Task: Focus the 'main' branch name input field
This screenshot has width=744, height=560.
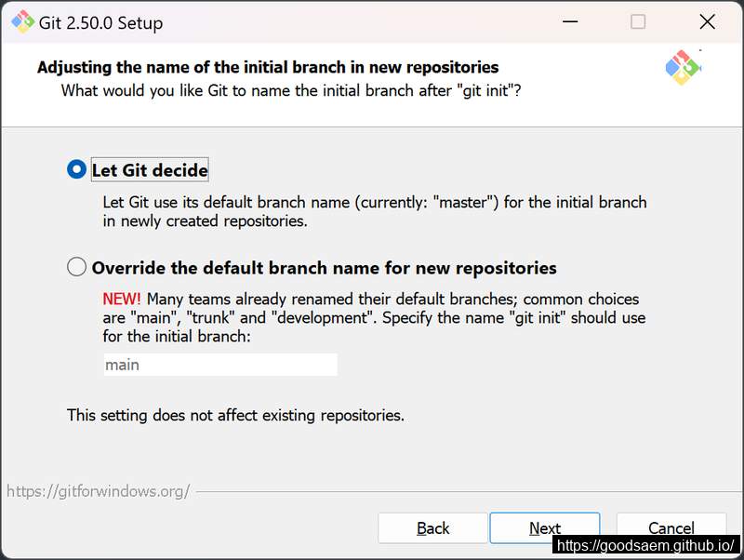Action: 220,365
